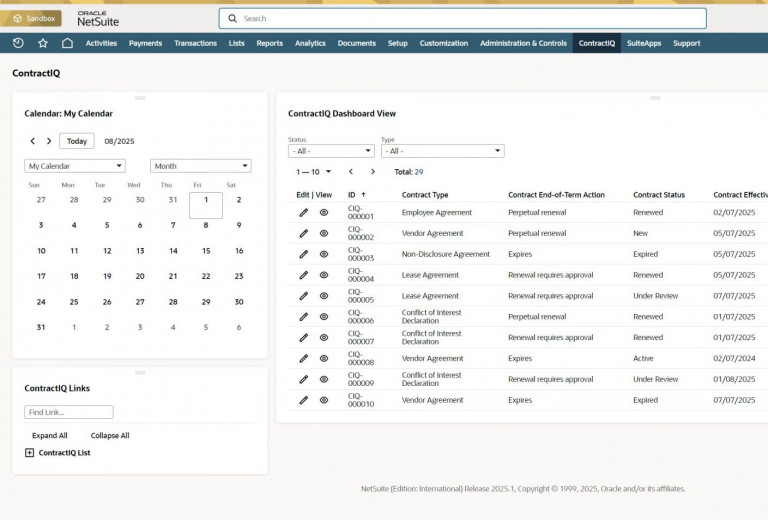Open the Type filter dropdown

coord(443,151)
